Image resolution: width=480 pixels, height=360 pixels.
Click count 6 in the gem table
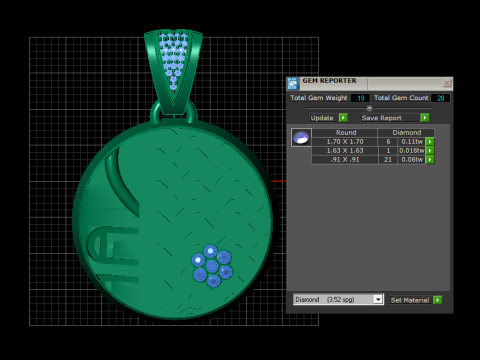coord(388,142)
